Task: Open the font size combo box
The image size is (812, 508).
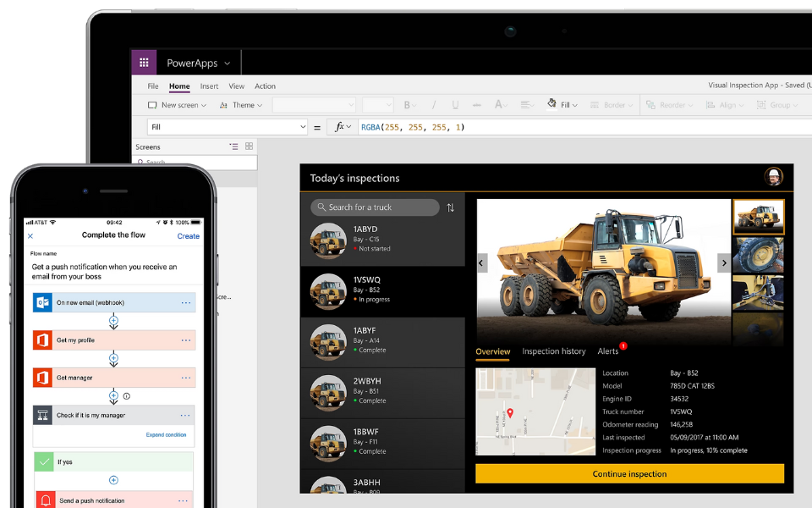Action: point(377,105)
